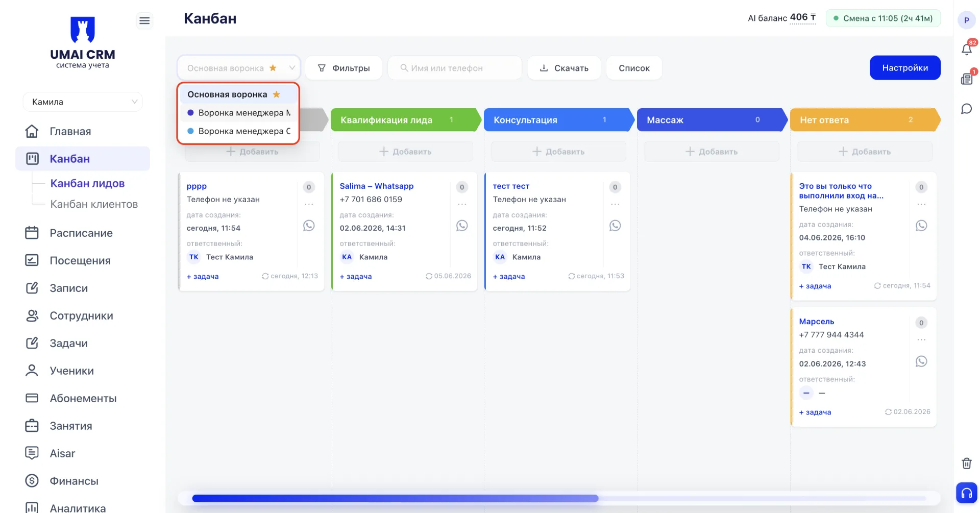Image resolution: width=980 pixels, height=513 pixels.
Task: Focus the Имя или телефон search field
Action: [455, 68]
